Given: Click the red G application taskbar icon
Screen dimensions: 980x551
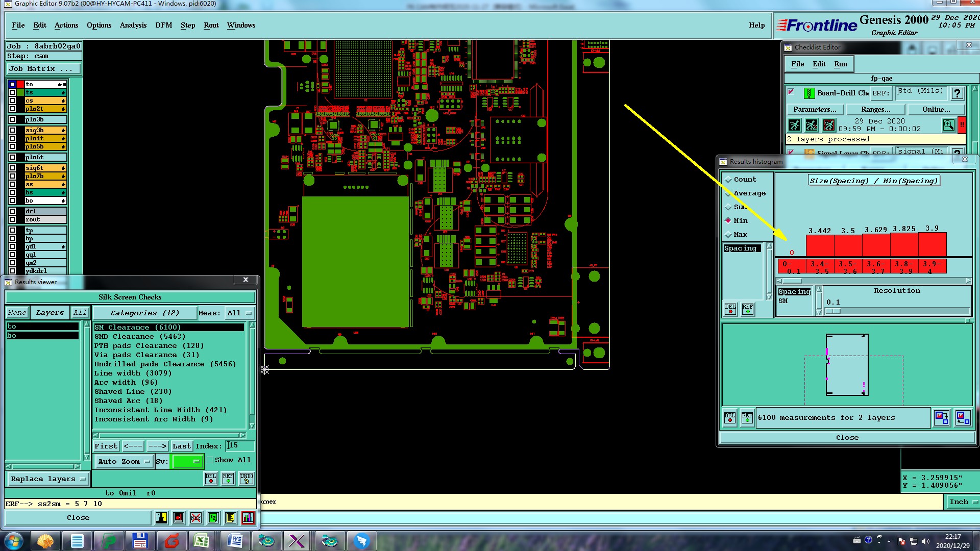Looking at the screenshot, I should coord(172,541).
